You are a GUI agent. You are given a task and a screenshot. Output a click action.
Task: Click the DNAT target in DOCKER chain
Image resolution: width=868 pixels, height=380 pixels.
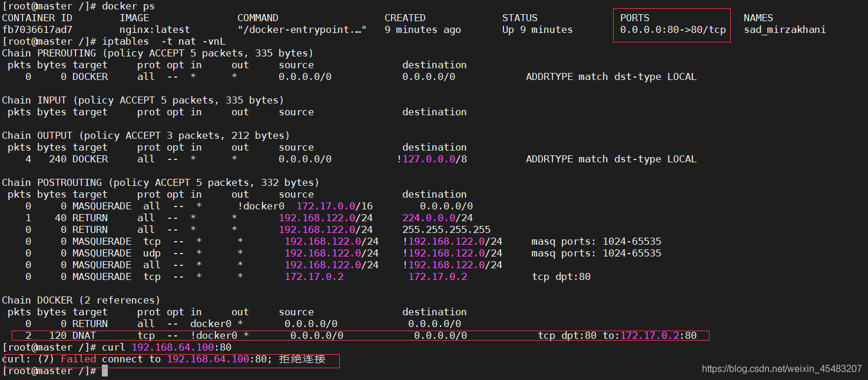(84, 335)
